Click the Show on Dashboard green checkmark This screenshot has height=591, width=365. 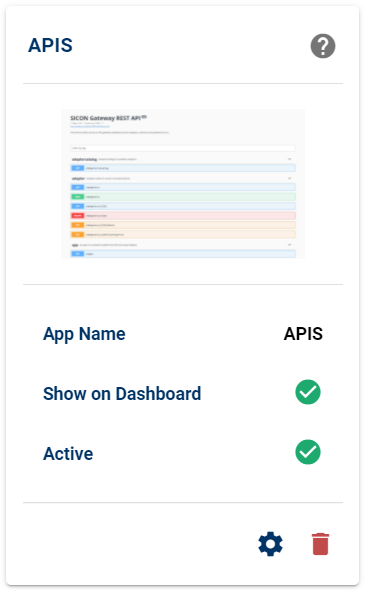point(308,392)
